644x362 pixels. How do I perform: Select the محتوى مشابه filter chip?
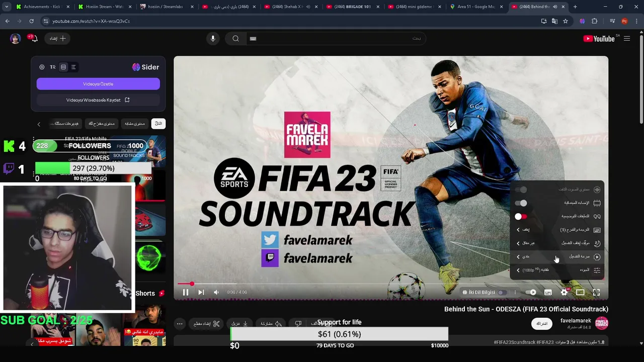coord(134,124)
